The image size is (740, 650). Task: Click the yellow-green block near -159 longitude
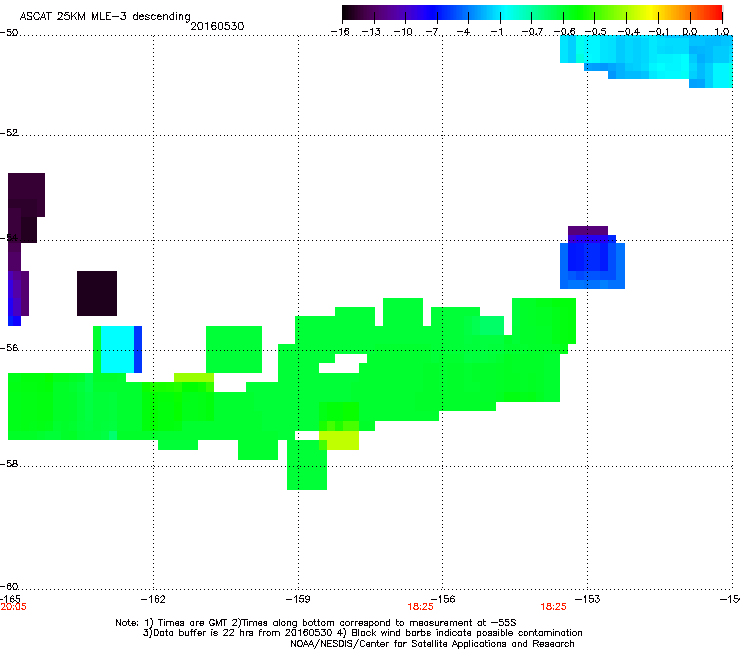coord(339,440)
